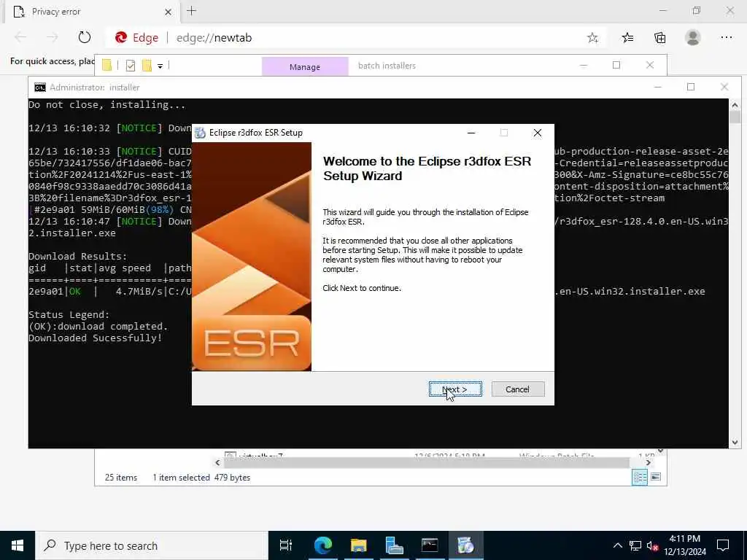The height and width of the screenshot is (560, 747).
Task: Switch to command prompt taskbar icon
Action: (430, 545)
